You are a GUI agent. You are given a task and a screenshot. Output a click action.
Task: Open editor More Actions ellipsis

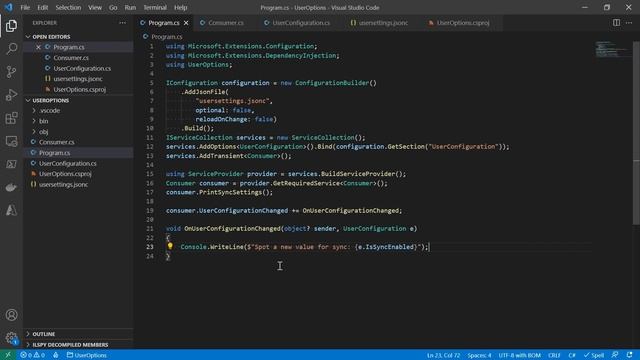[629, 23]
